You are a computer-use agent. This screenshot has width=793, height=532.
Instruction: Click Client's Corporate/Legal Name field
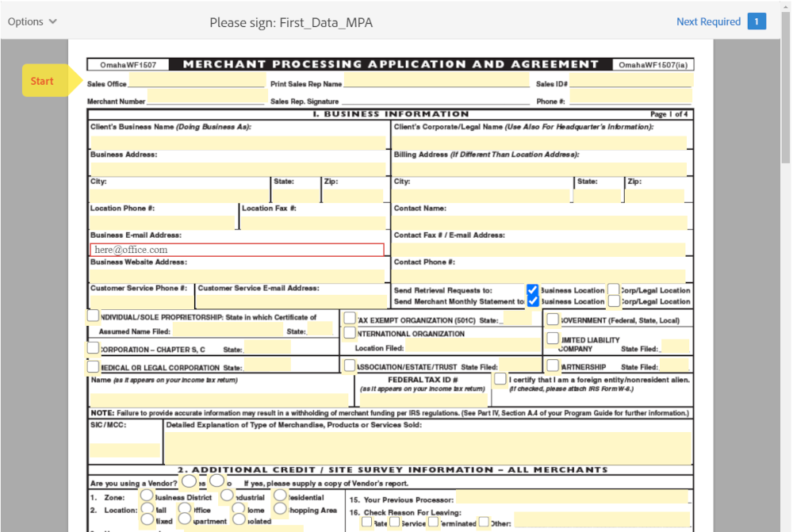pos(539,142)
